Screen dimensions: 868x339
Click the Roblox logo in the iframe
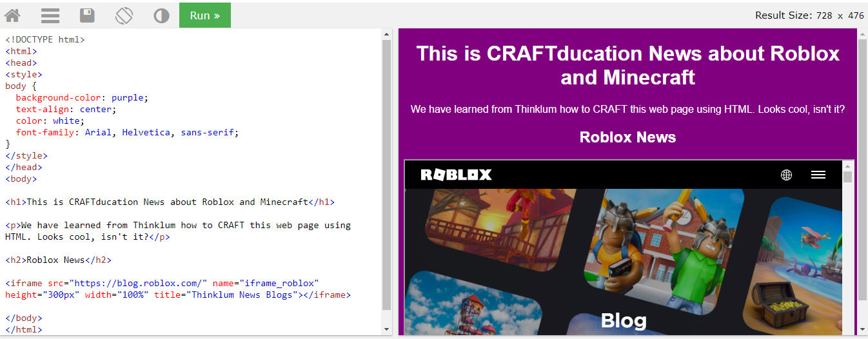[456, 175]
